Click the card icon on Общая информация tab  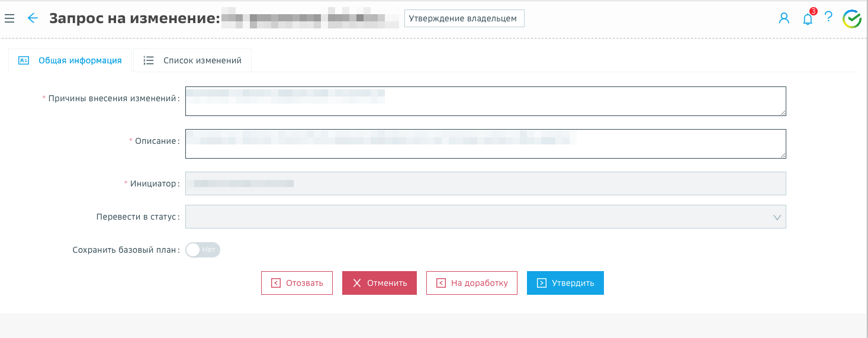[24, 60]
